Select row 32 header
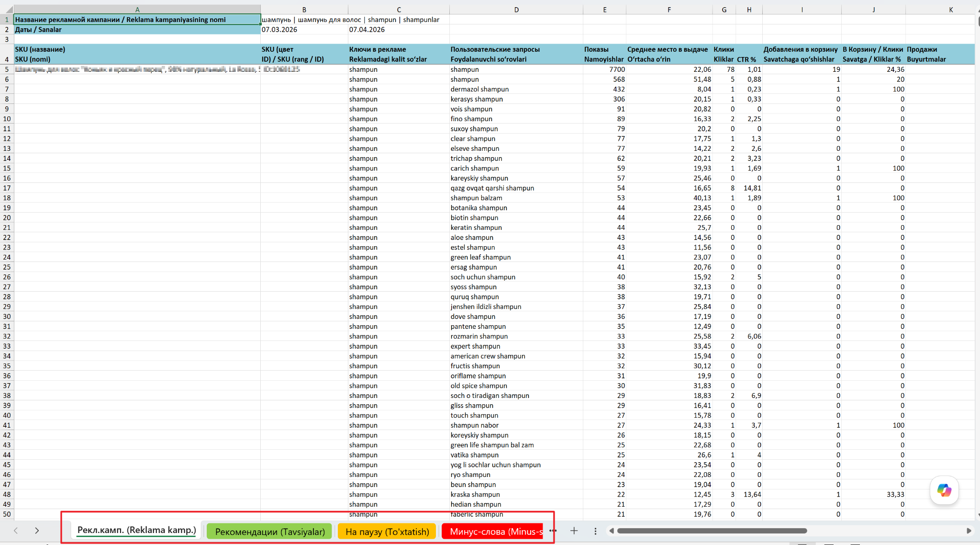 tap(7, 336)
